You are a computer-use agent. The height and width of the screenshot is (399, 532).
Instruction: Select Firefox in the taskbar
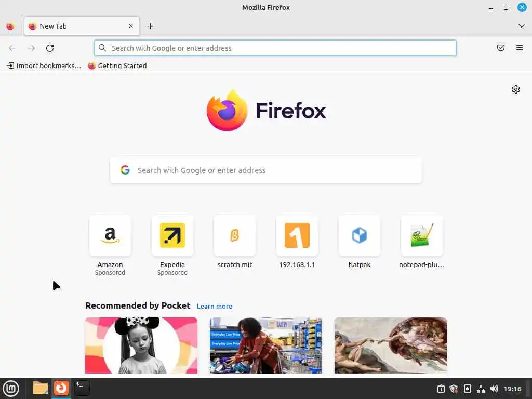coord(61,388)
